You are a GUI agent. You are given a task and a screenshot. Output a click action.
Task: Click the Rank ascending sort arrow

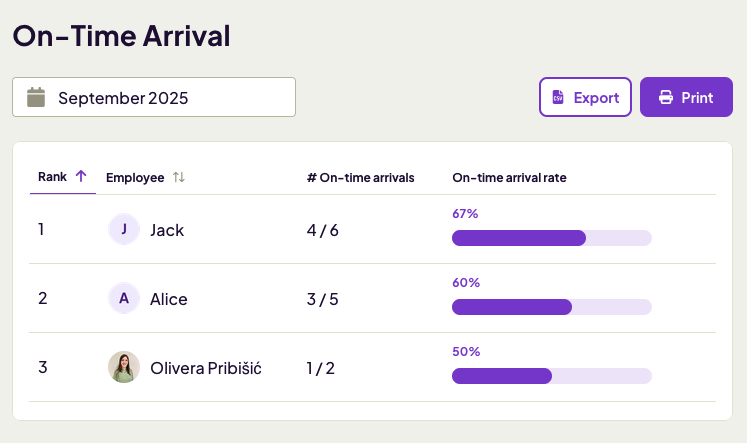click(x=82, y=177)
